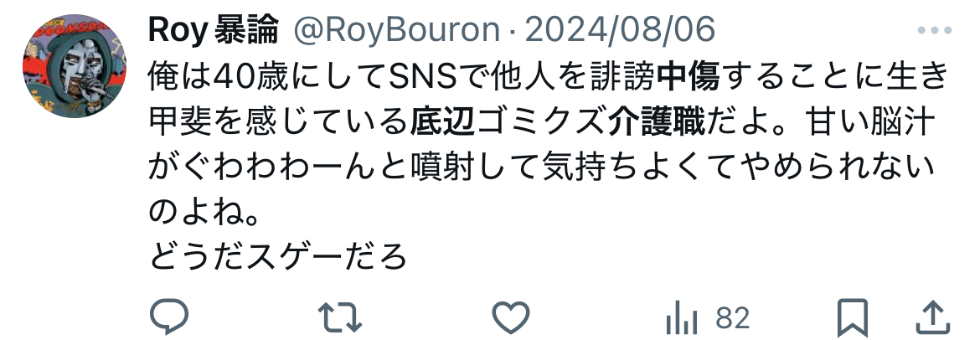Open the reply speech bubble icon
The width and height of the screenshot is (980, 340).
(168, 317)
